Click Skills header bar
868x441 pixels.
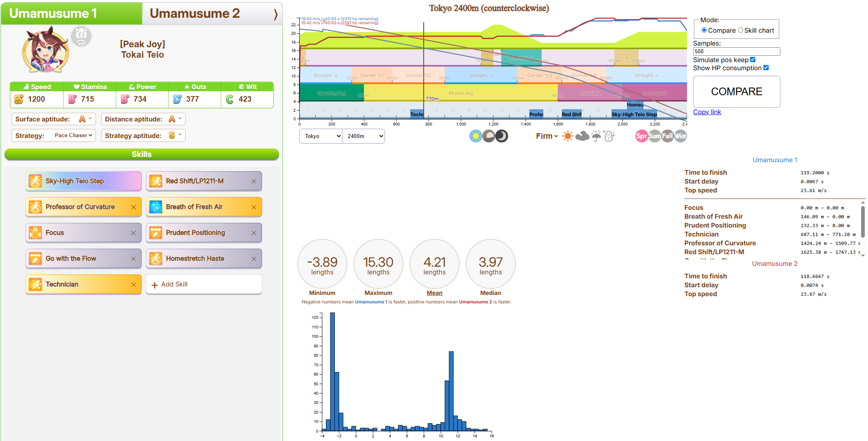click(142, 154)
